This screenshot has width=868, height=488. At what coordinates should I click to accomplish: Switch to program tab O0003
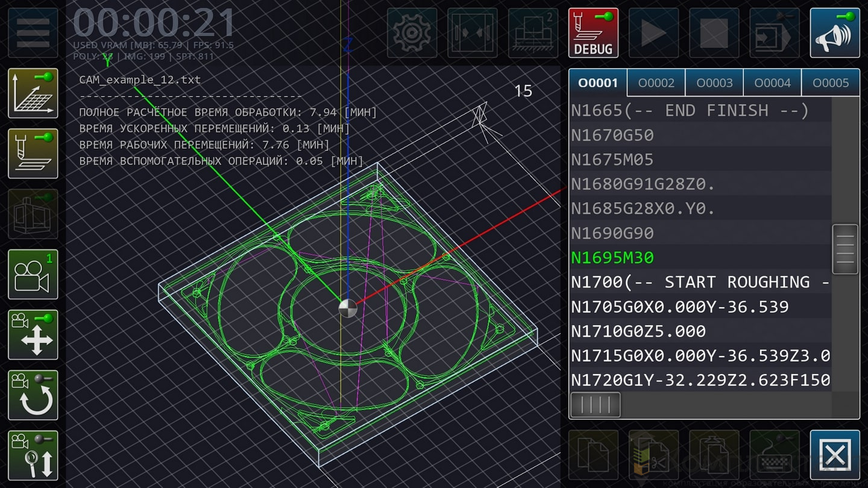[714, 83]
